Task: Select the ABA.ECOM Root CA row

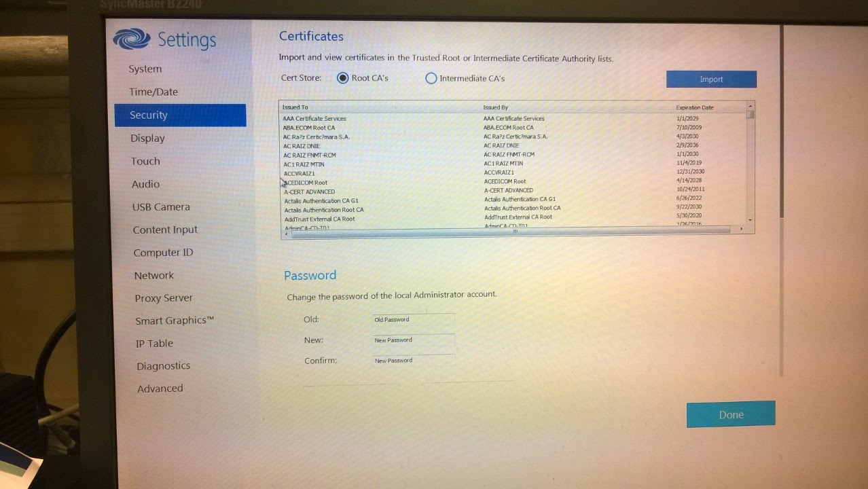Action: [513, 128]
